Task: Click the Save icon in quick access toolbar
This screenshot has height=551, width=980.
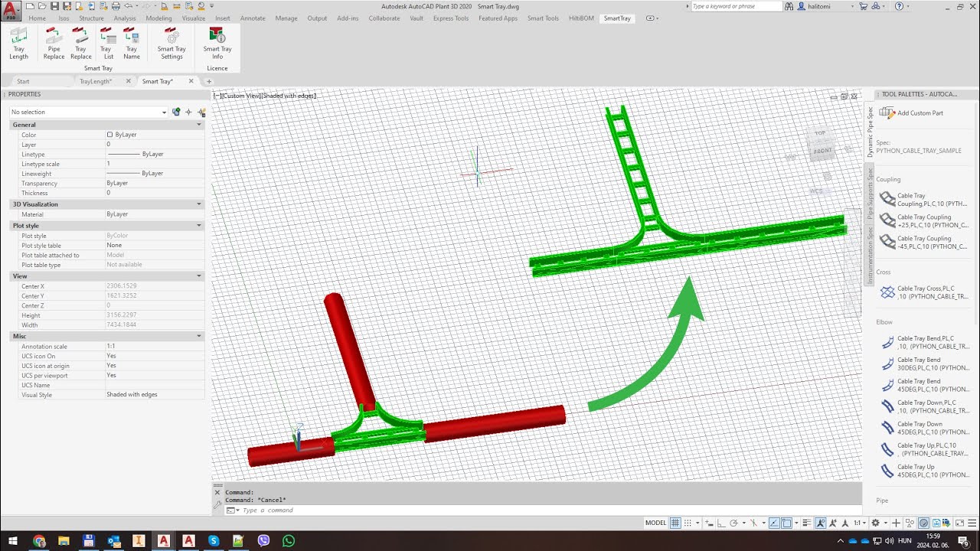Action: click(54, 6)
